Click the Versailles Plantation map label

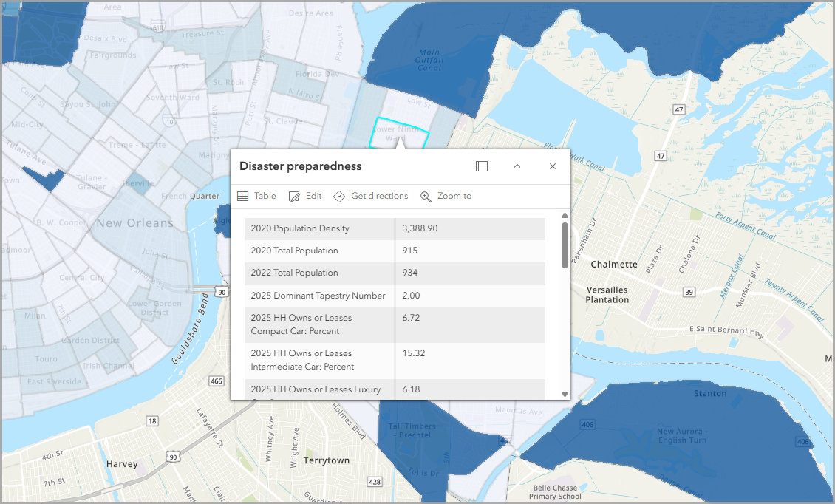pos(607,295)
